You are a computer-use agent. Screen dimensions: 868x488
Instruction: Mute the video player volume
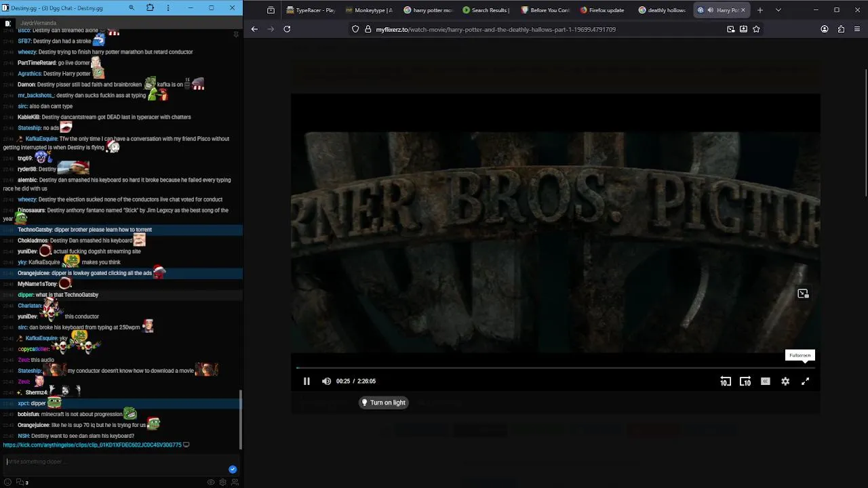pyautogui.click(x=326, y=382)
